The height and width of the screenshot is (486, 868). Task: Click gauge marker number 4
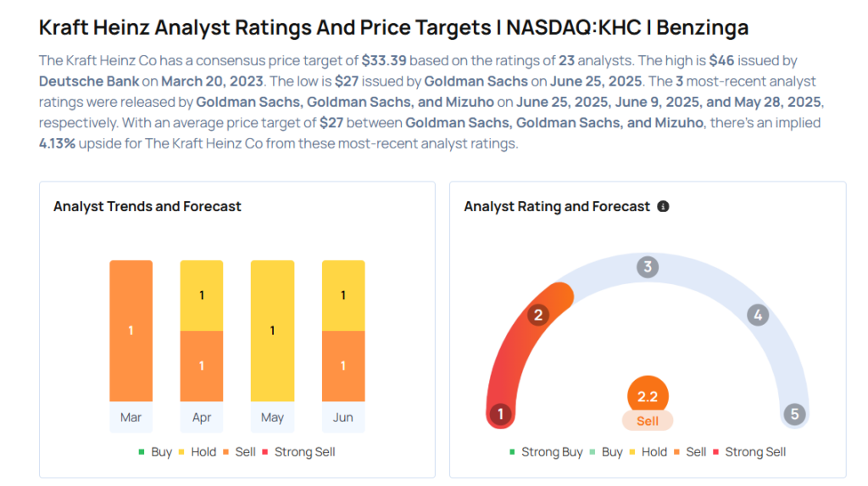(x=757, y=316)
